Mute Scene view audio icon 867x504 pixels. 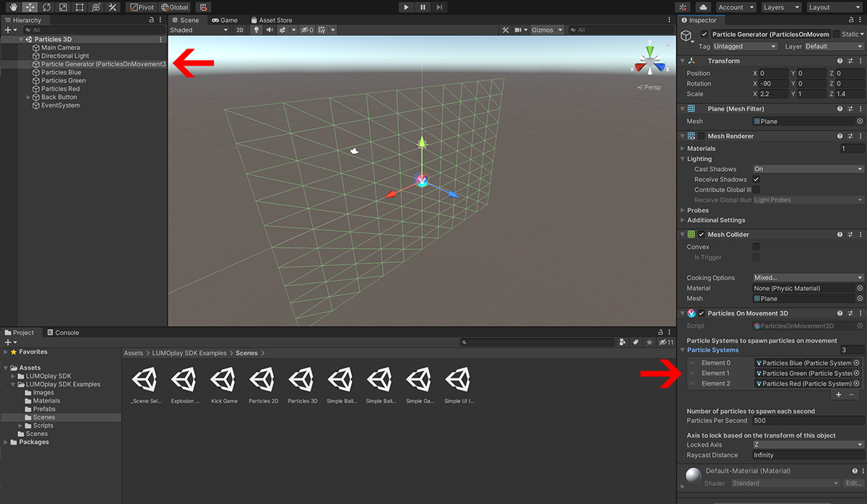click(270, 30)
